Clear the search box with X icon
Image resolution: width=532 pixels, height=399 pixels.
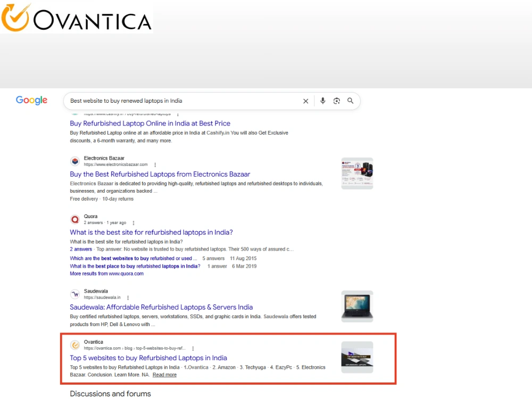pyautogui.click(x=306, y=101)
